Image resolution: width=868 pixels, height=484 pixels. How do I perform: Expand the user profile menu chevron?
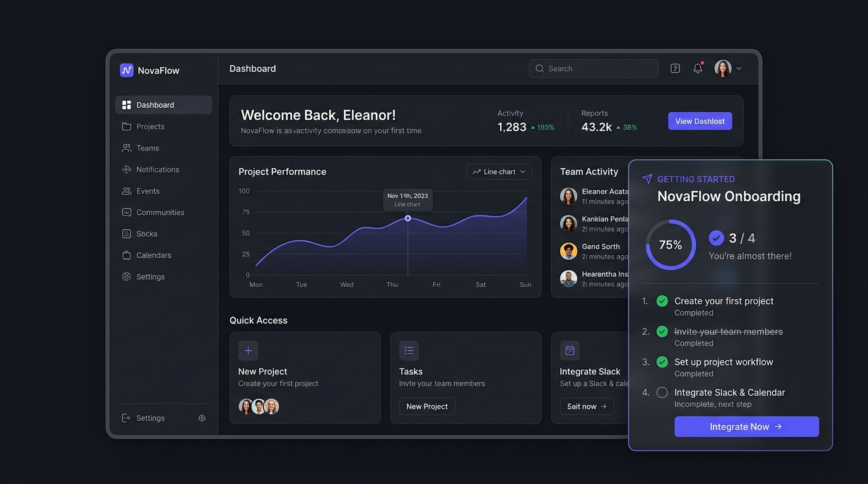739,68
